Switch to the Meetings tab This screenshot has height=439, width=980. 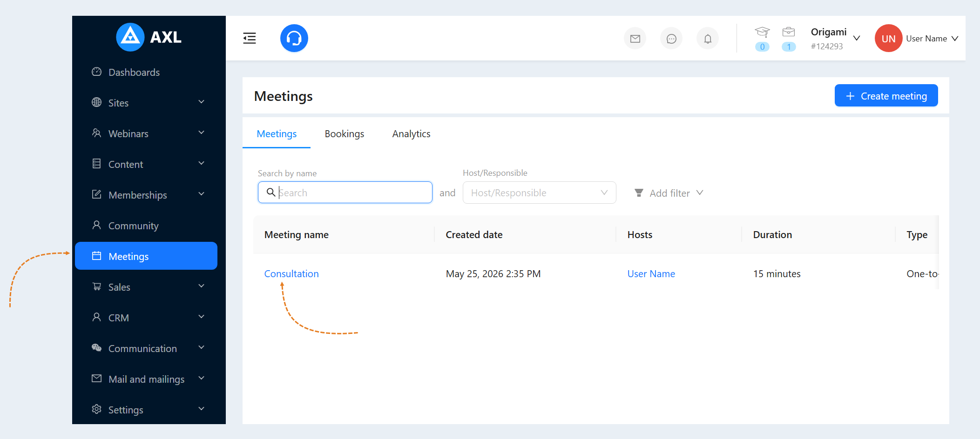click(277, 134)
